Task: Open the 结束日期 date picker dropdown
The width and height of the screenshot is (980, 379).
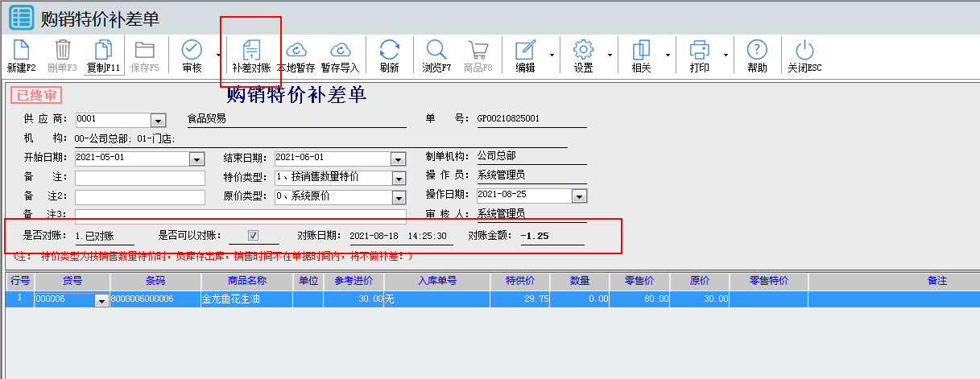Action: tap(398, 159)
